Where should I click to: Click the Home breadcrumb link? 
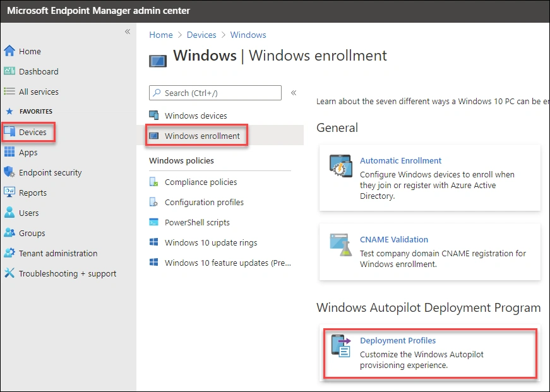tap(161, 35)
